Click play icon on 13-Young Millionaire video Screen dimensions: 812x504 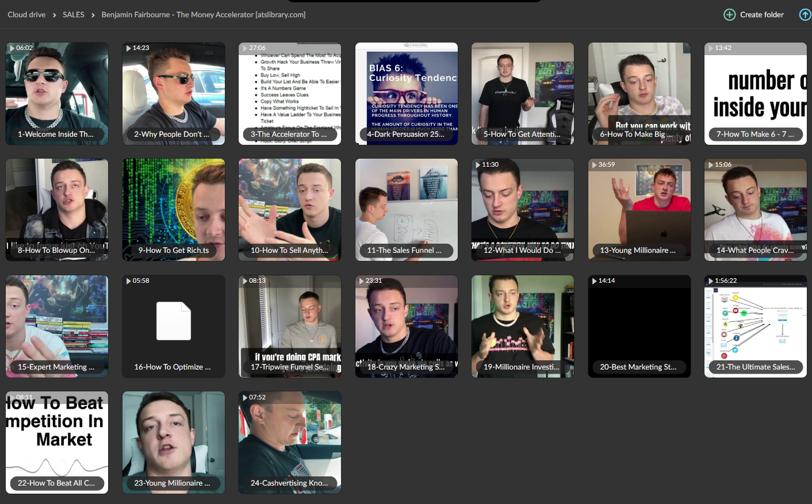point(594,165)
